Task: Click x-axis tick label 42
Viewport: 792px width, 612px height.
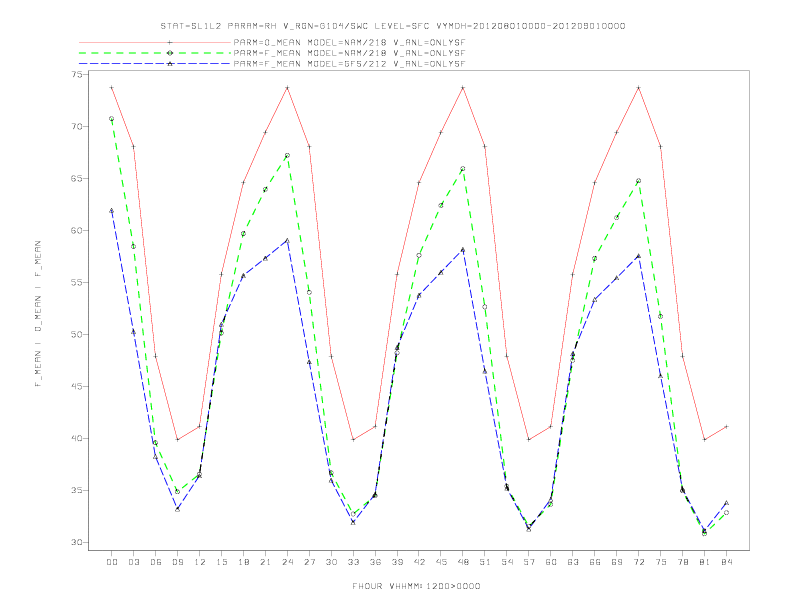Action: [419, 562]
